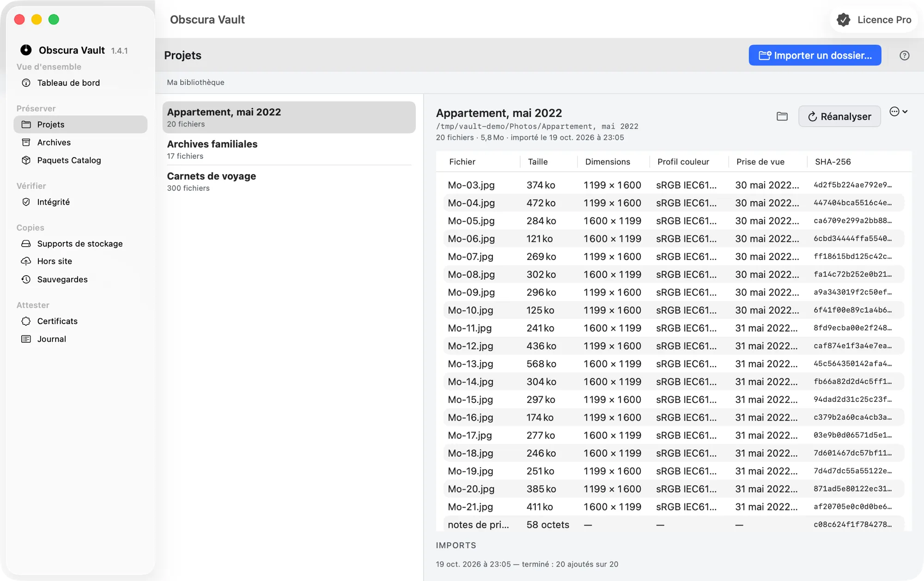Click size cell 568 ko
The width and height of the screenshot is (924, 581).
(x=541, y=364)
